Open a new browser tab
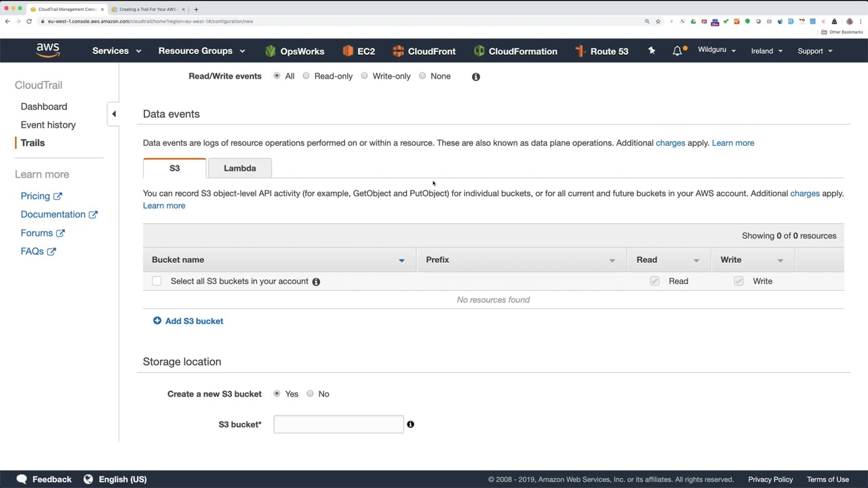Viewport: 868px width, 488px height. tap(196, 9)
